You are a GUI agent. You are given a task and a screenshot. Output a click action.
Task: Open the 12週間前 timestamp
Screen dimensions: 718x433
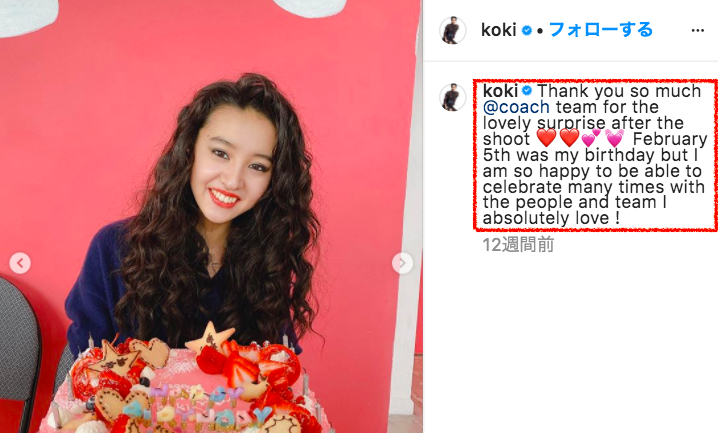(x=518, y=244)
